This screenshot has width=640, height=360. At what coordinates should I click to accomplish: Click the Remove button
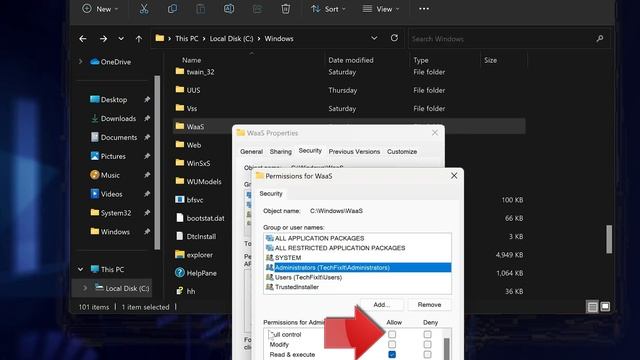(x=429, y=304)
